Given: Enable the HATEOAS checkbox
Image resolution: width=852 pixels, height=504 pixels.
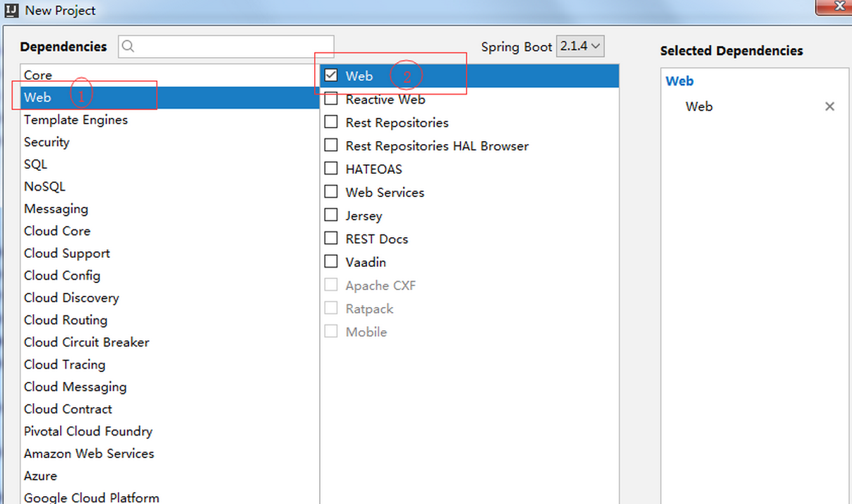Looking at the screenshot, I should [331, 169].
